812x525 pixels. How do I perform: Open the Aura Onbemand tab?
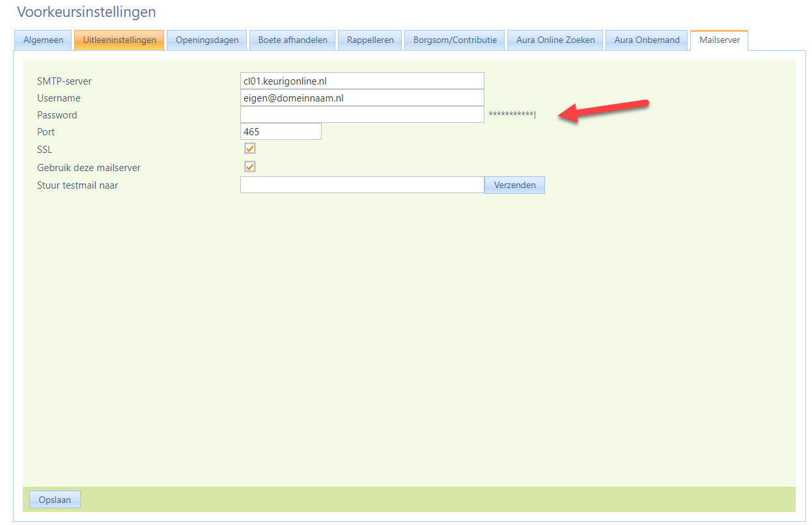pyautogui.click(x=647, y=40)
